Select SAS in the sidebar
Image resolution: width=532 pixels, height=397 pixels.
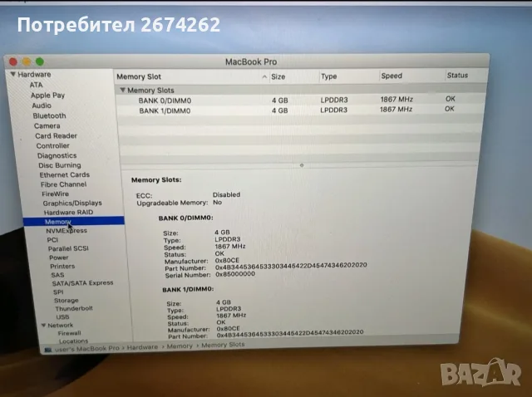57,275
